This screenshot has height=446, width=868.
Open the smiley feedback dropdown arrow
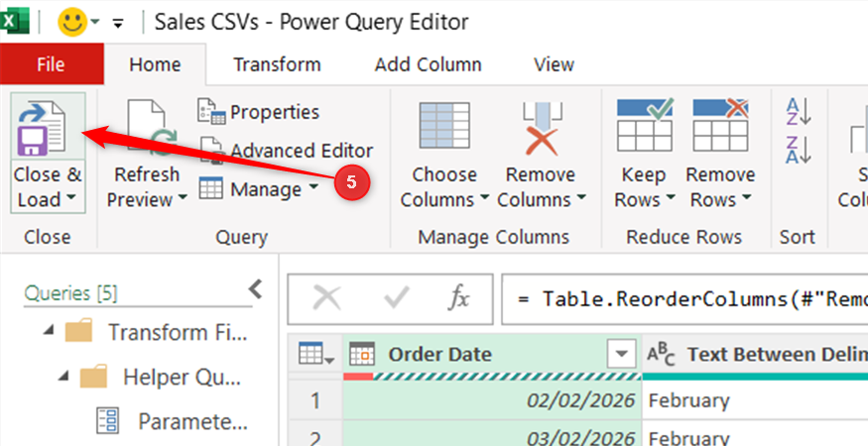95,22
